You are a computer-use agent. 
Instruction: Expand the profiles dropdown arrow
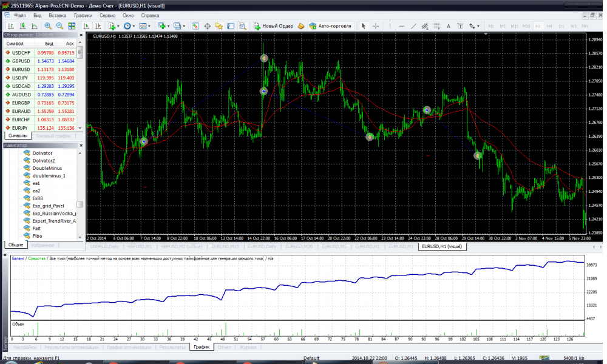pyautogui.click(x=184, y=26)
